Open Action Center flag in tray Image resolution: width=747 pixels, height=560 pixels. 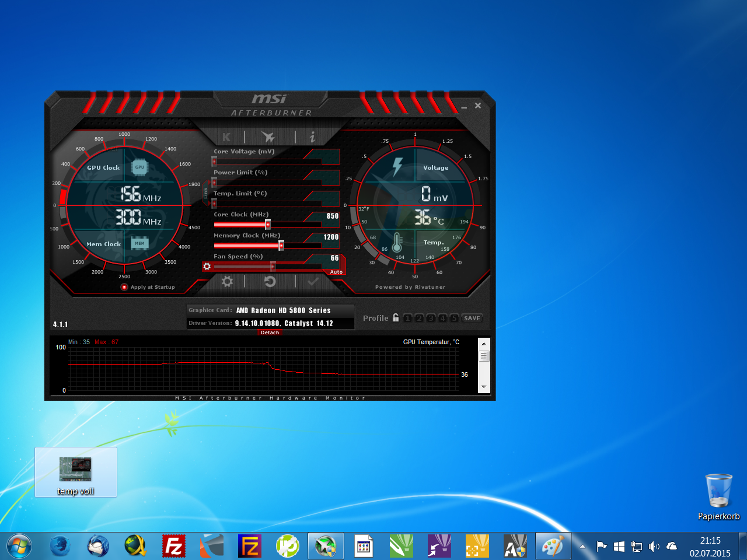point(602,547)
